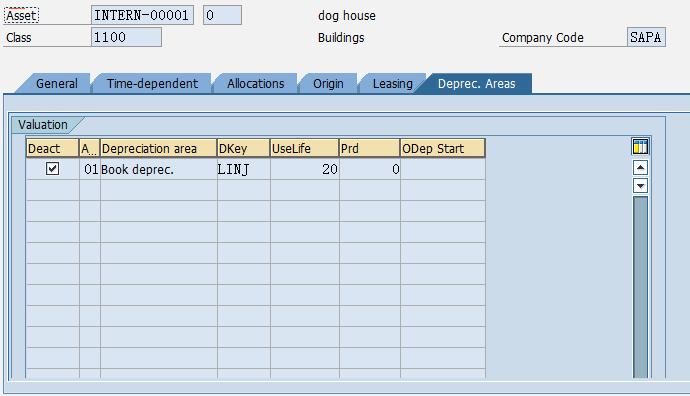Select the Allocations tab
690x396 pixels.
(256, 84)
